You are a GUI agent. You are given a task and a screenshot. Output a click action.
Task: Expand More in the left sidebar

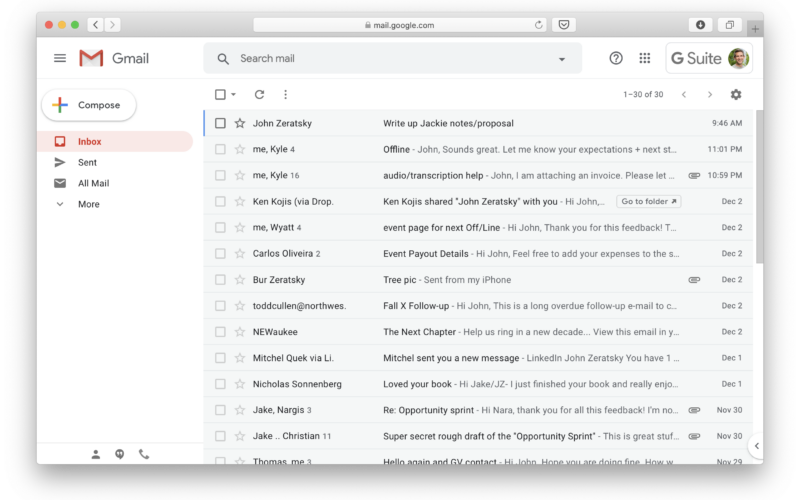[88, 204]
